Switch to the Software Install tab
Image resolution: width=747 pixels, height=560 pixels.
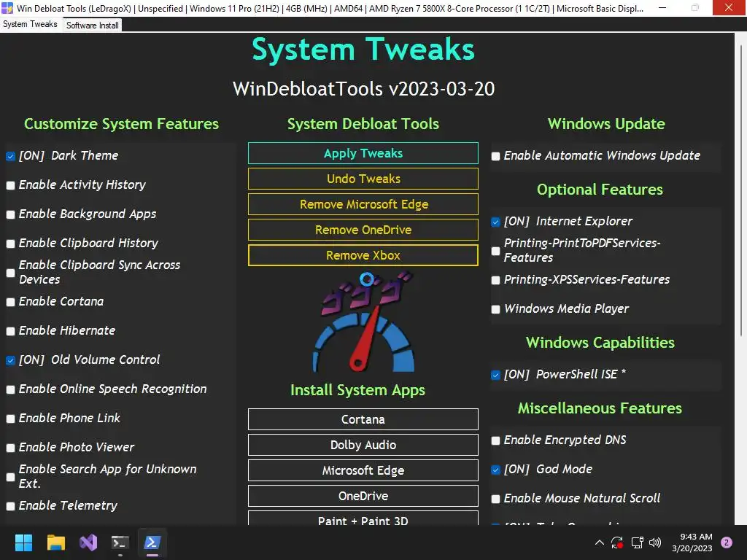93,26
